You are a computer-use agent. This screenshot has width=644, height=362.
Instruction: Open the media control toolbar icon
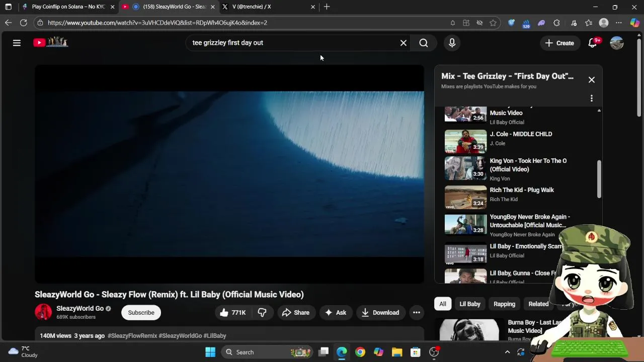coord(574,23)
